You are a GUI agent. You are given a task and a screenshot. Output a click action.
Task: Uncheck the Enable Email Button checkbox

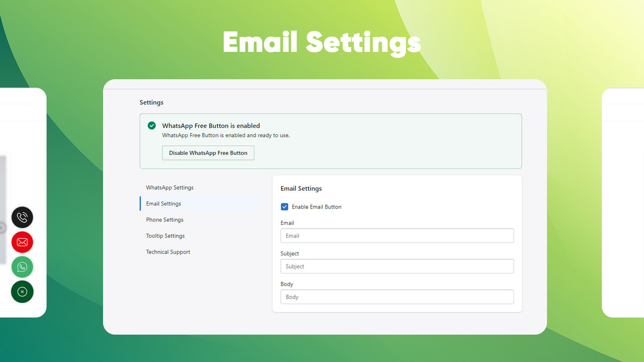(x=284, y=207)
